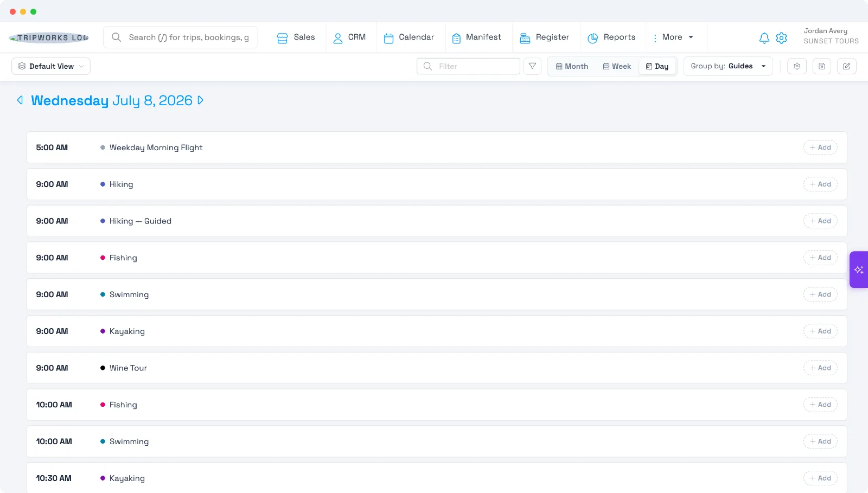
Task: Open Sales from the navigation
Action: pos(296,37)
